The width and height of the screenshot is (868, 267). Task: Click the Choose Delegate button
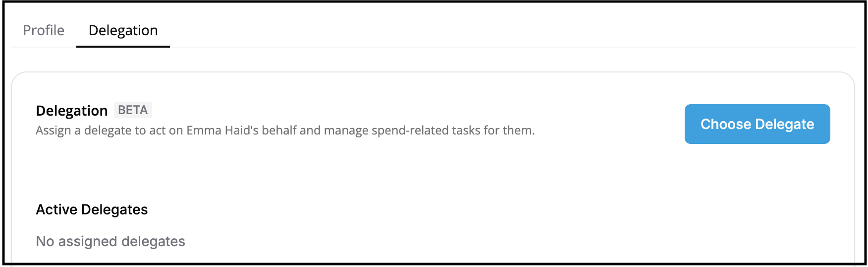pyautogui.click(x=757, y=124)
